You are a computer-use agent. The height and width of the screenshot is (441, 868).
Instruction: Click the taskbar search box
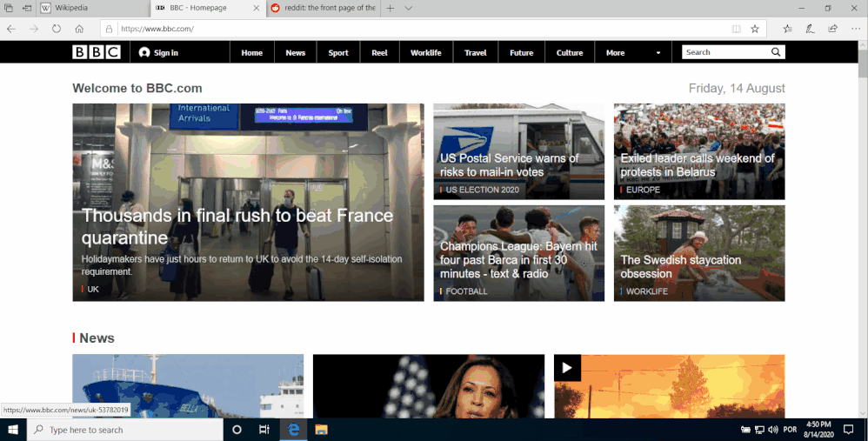pyautogui.click(x=125, y=430)
